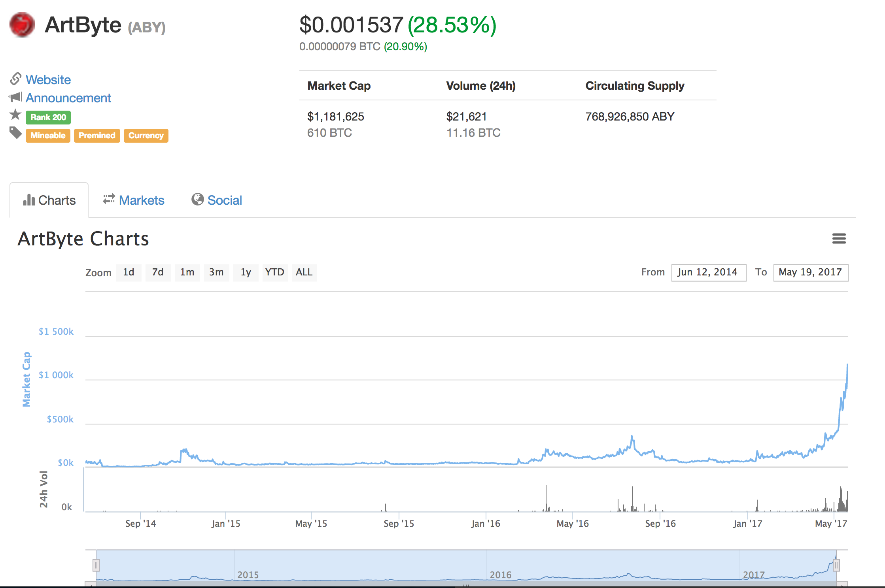Click the Mineable tag
Viewport: 885px width, 588px height.
tap(48, 136)
